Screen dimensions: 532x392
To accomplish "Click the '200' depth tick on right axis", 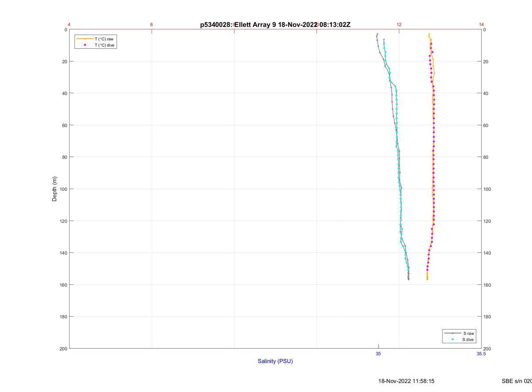I will click(487, 349).
